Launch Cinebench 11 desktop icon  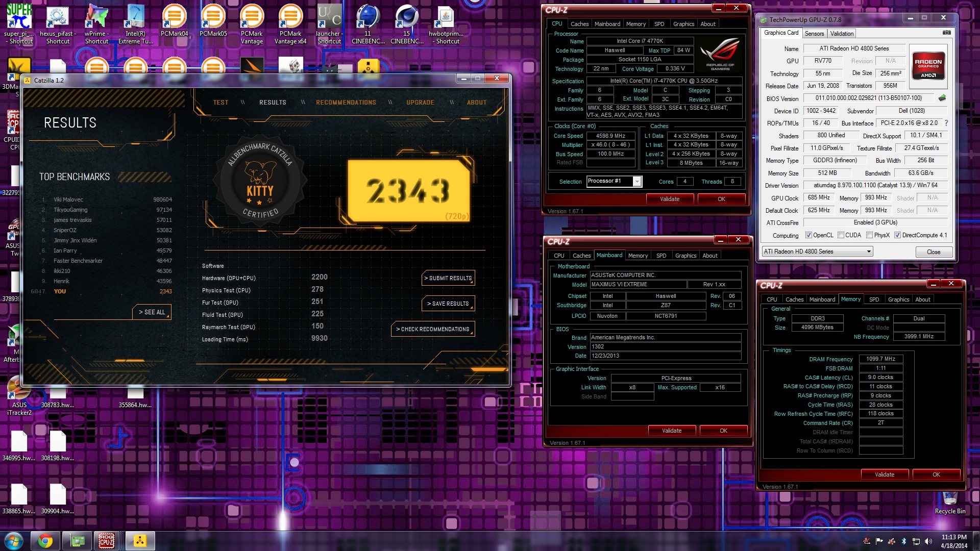click(368, 23)
